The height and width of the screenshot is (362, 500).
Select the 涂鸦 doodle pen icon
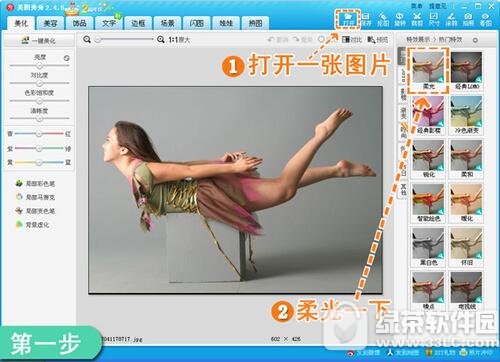(x=451, y=19)
